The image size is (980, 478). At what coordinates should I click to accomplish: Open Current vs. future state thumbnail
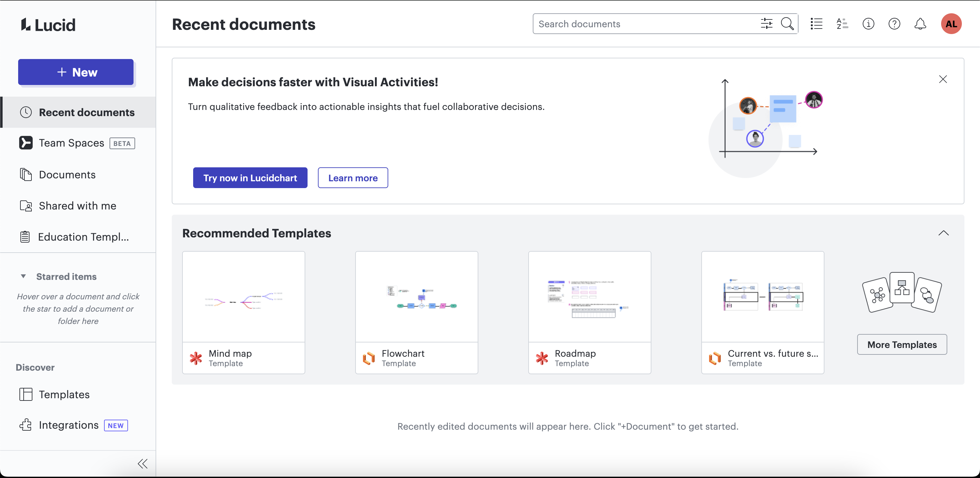click(763, 296)
